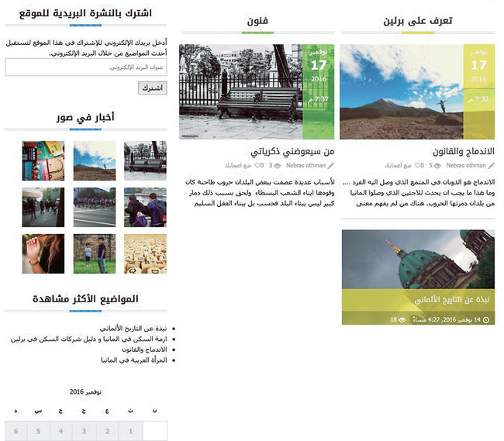Open Nebras othman author link under من سيعوضني ذكرياتي

pyautogui.click(x=306, y=165)
